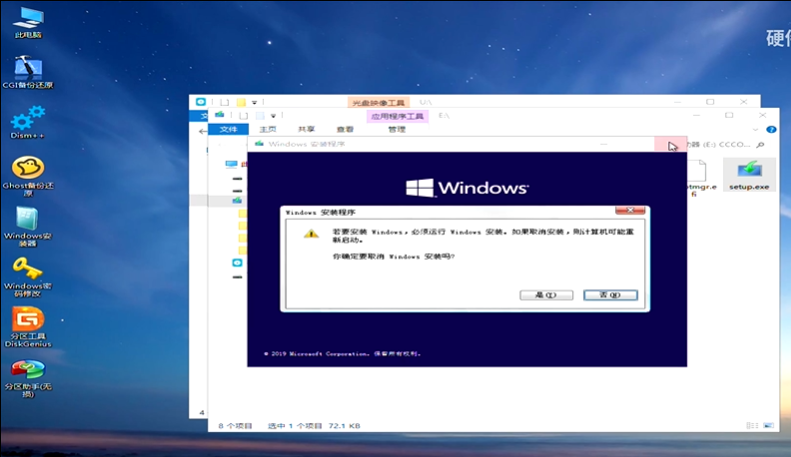
Task: Close the Windows 安装程序 setup window
Action: point(670,144)
